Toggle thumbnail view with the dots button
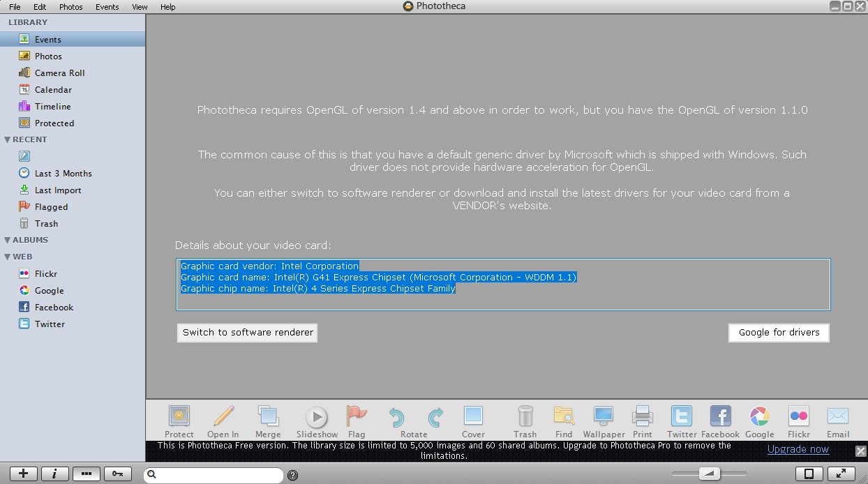The height and width of the screenshot is (484, 868). click(87, 474)
